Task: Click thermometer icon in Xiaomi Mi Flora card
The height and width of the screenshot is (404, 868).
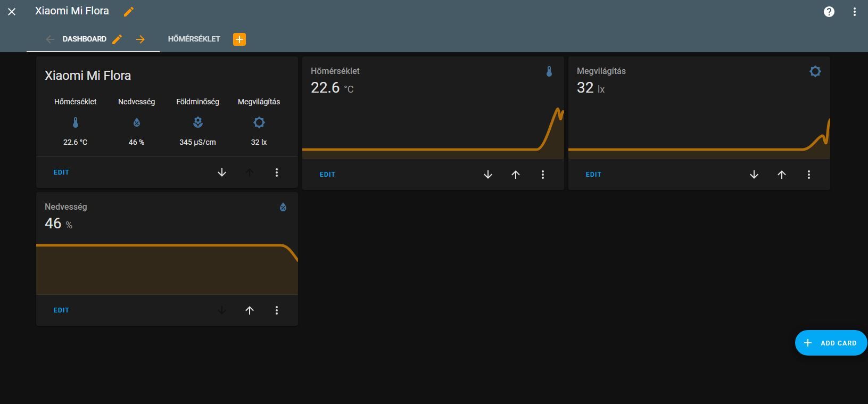Action: (x=76, y=122)
